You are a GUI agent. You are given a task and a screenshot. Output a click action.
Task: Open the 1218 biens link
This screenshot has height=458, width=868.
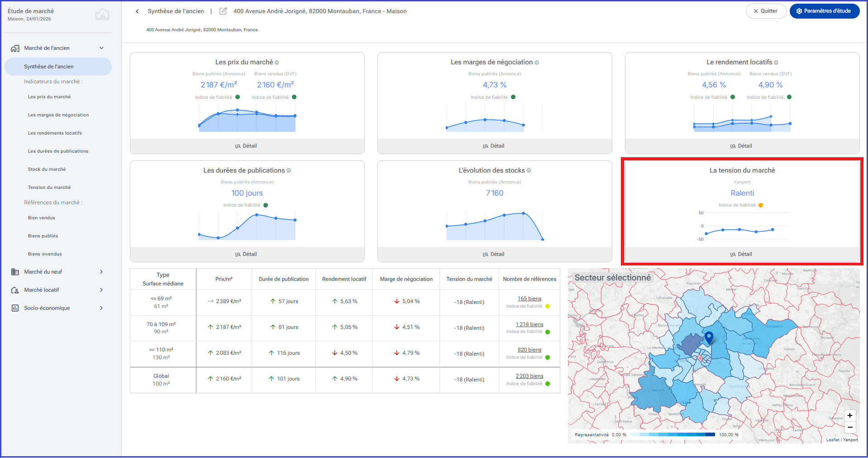529,324
